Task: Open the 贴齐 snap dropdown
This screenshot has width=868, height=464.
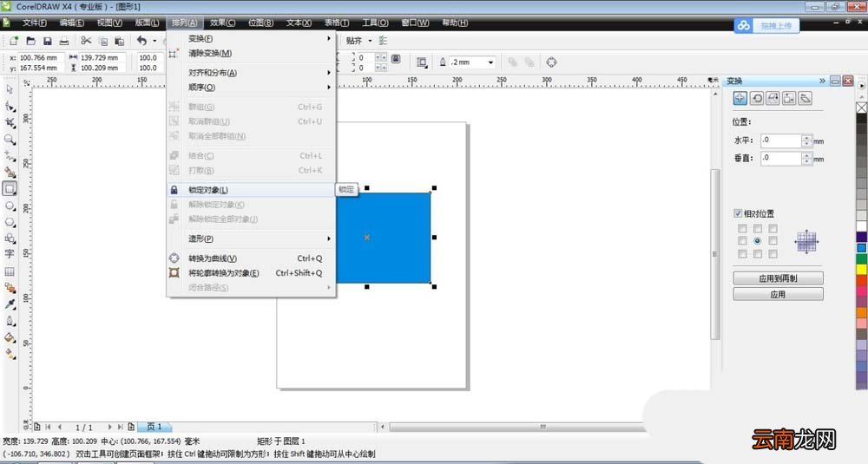Action: tap(370, 41)
